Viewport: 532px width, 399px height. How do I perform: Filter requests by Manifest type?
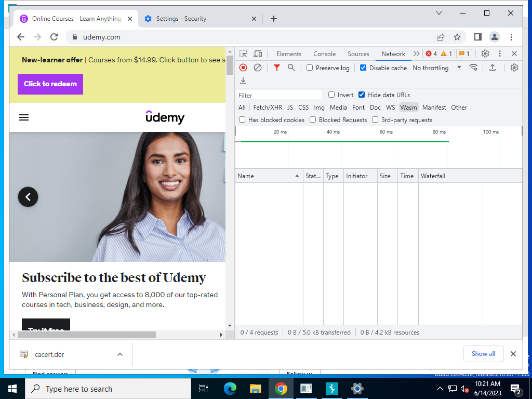coord(434,107)
